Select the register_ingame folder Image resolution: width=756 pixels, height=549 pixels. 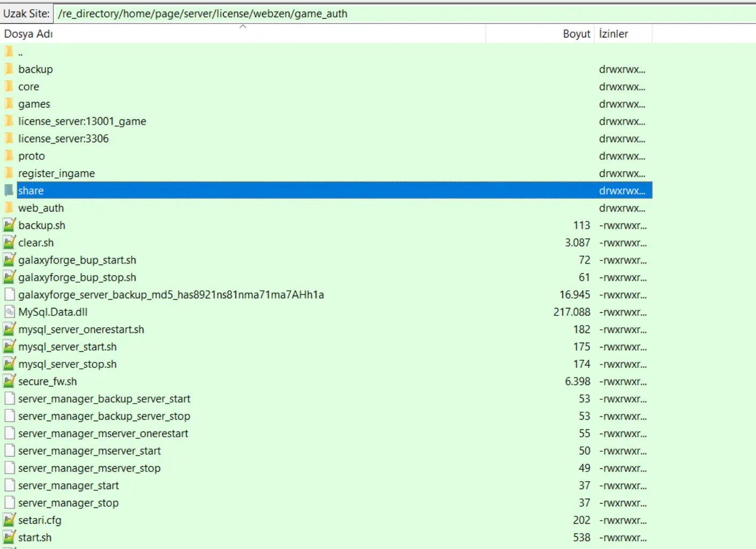pos(56,173)
